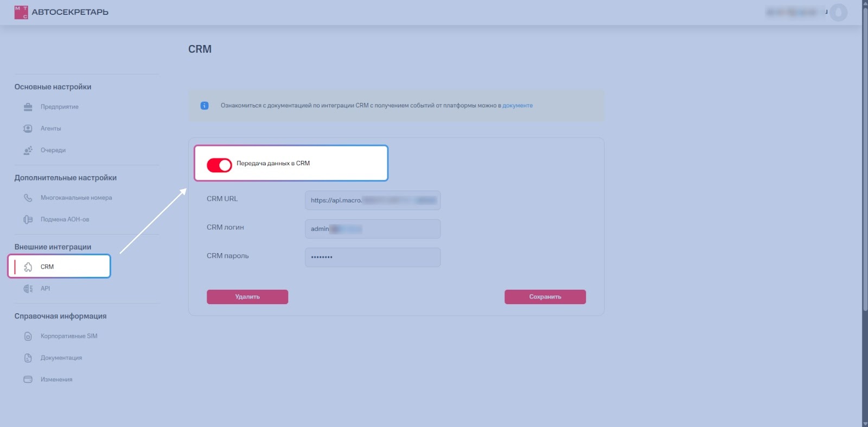Open the user avatar profile menu
Viewport: 868px width, 427px height.
click(x=838, y=12)
